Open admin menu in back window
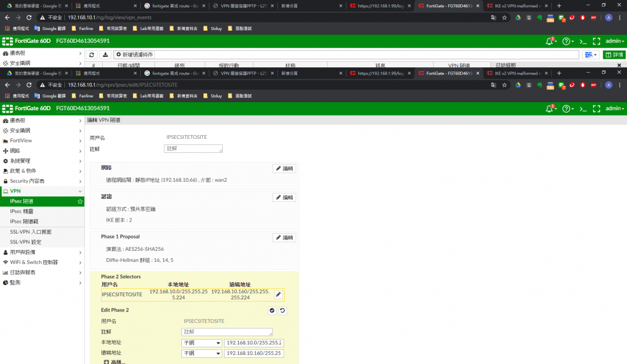 click(x=614, y=41)
